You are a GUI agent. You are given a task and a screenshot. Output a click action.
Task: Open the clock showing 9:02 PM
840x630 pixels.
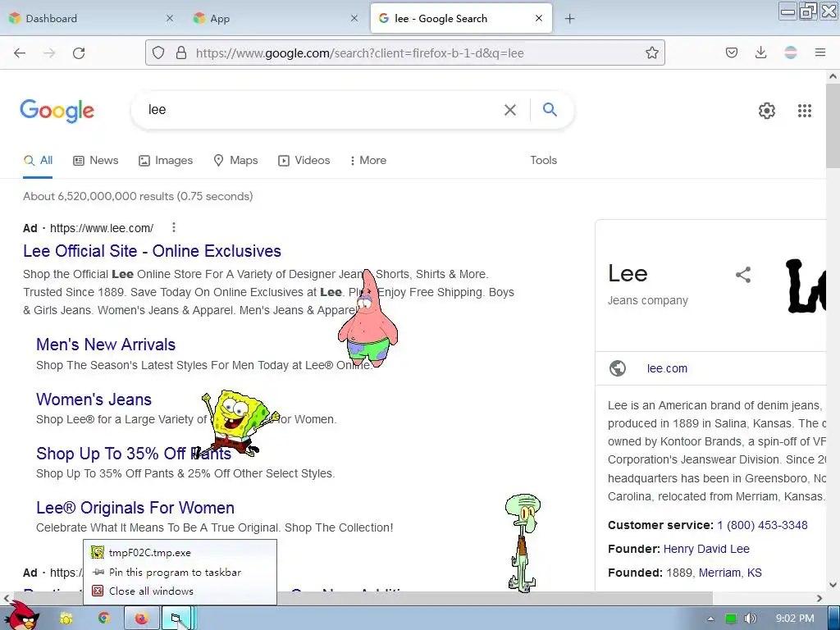pyautogui.click(x=795, y=619)
